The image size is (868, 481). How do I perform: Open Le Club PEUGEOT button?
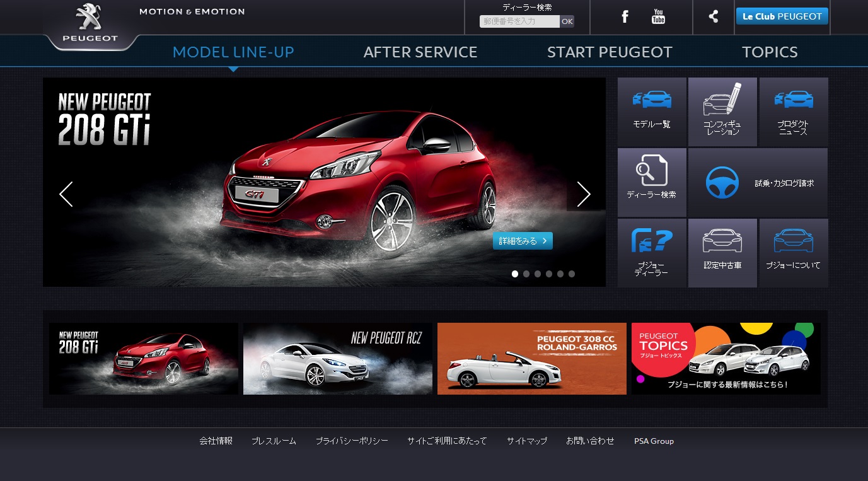pyautogui.click(x=782, y=16)
